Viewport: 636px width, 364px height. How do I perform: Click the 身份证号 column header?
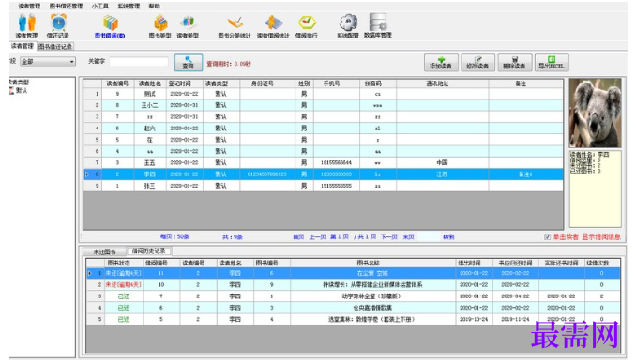click(267, 83)
